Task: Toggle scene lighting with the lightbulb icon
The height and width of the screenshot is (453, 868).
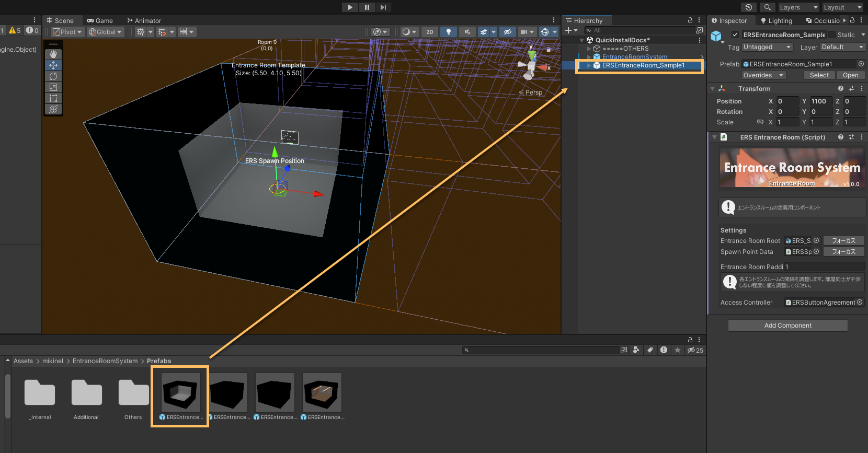Action: coord(448,32)
